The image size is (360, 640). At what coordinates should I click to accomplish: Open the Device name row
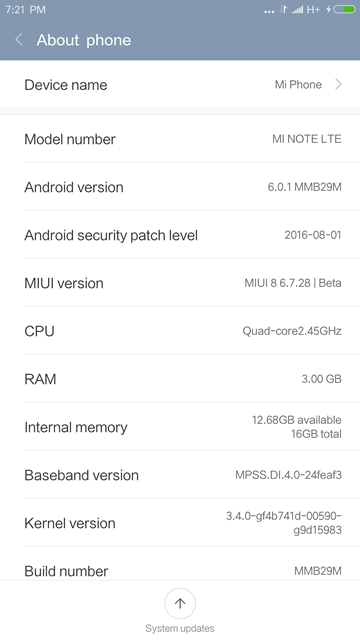point(180,84)
